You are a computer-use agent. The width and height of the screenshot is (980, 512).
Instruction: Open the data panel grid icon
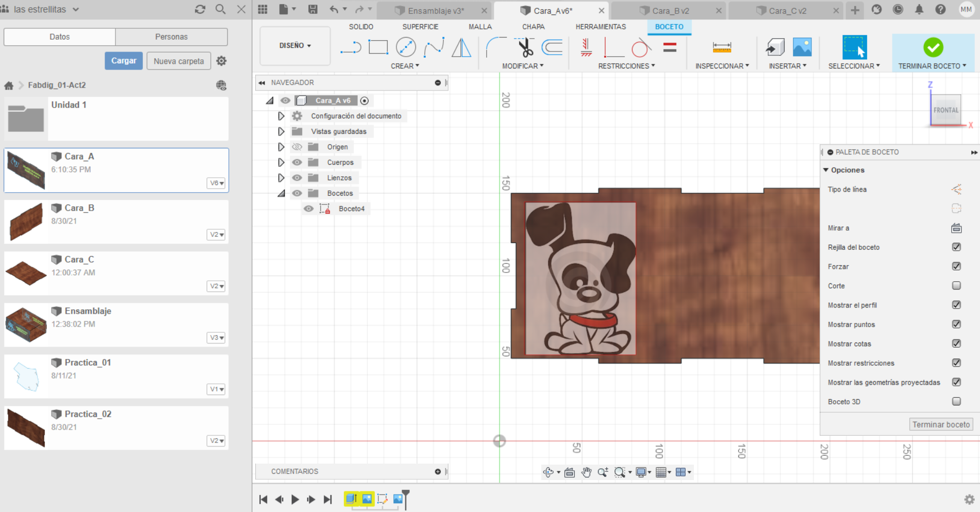click(263, 9)
